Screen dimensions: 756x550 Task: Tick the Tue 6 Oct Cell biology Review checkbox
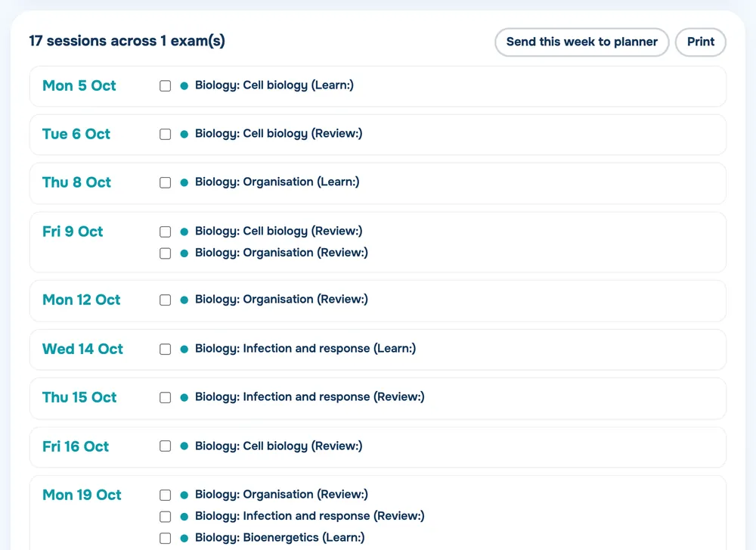tap(166, 134)
